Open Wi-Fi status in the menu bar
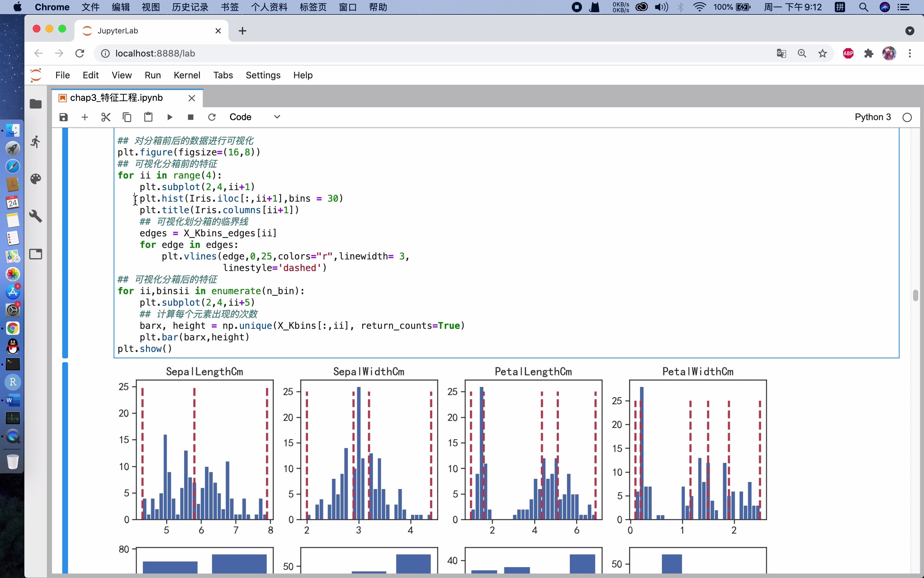This screenshot has width=924, height=578. coord(699,7)
